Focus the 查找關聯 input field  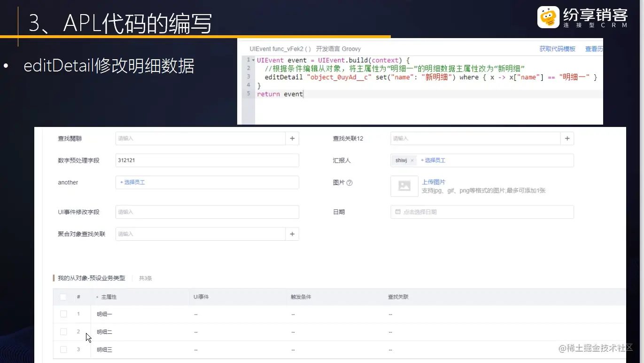click(201, 138)
